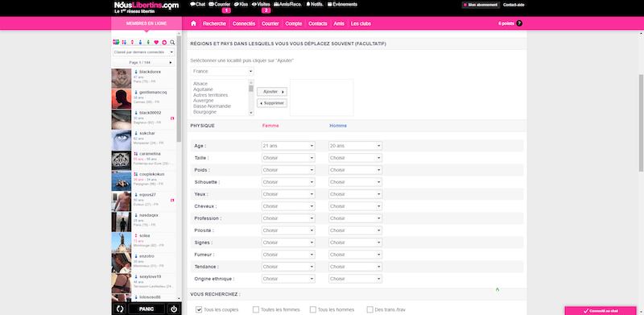Open Amis/Reco. in top bar
Viewport: 644px width, 315px height.
coord(288,4)
